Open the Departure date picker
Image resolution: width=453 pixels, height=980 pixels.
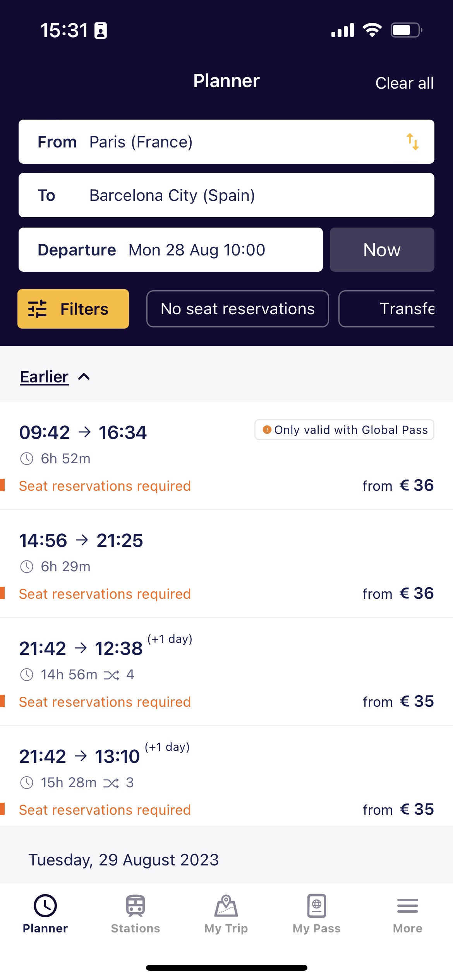coord(170,250)
